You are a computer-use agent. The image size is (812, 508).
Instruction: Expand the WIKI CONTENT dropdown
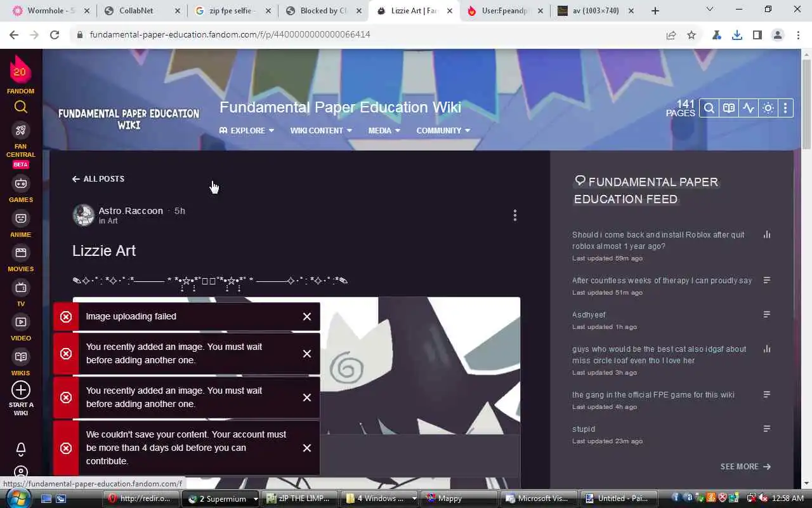321,130
